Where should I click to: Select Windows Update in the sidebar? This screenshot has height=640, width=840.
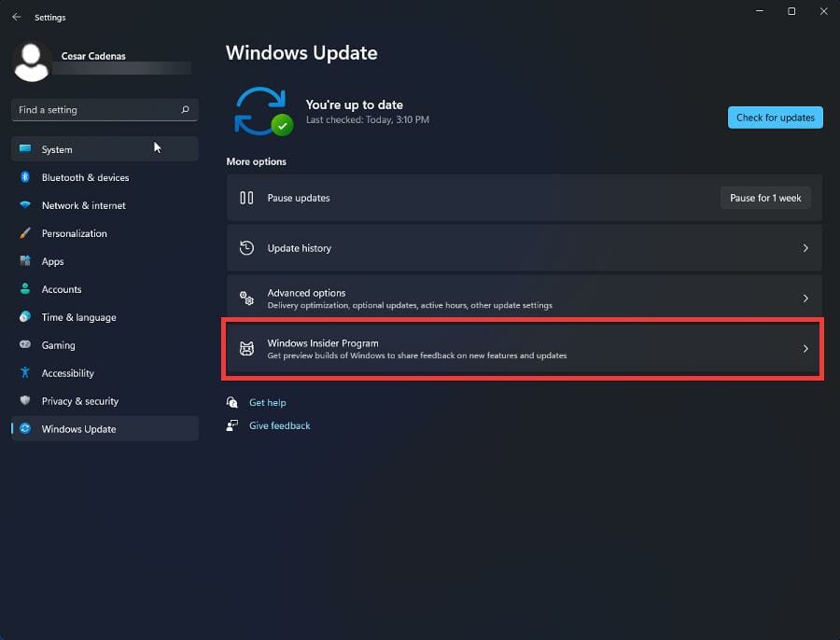(105, 428)
